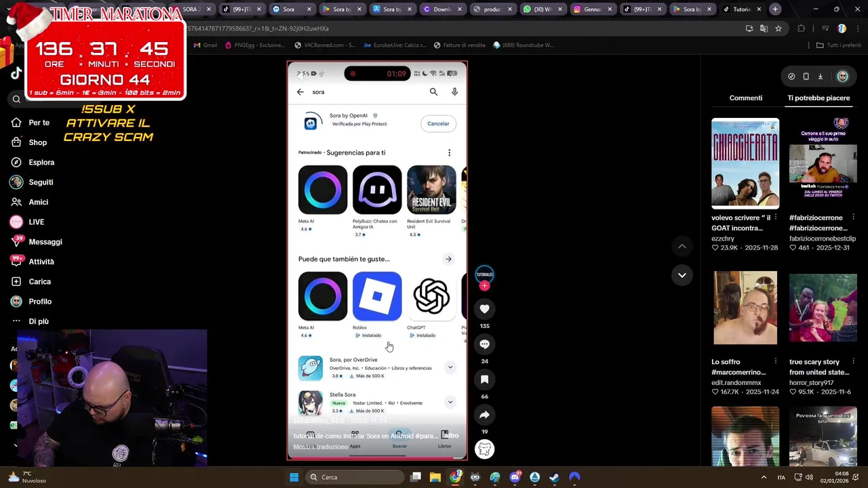Click the download icon in top pill
The image size is (868, 488).
pos(820,77)
